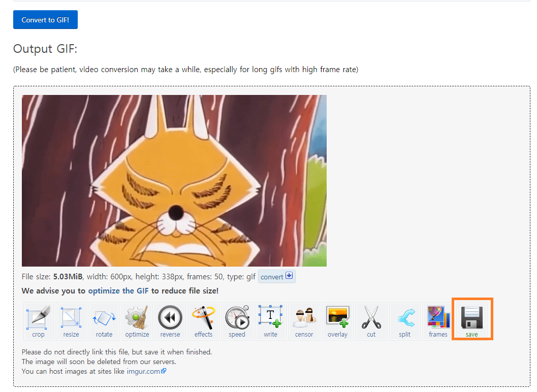Open the imgur.com link
Screen dimensions: 537x392
pos(146,371)
